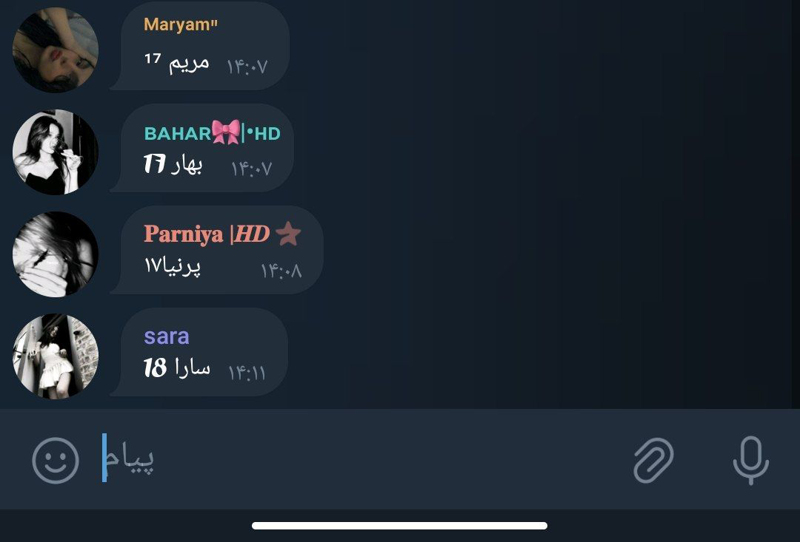Image resolution: width=800 pixels, height=542 pixels.
Task: Open Parniya's profile avatar
Action: [x=55, y=254]
